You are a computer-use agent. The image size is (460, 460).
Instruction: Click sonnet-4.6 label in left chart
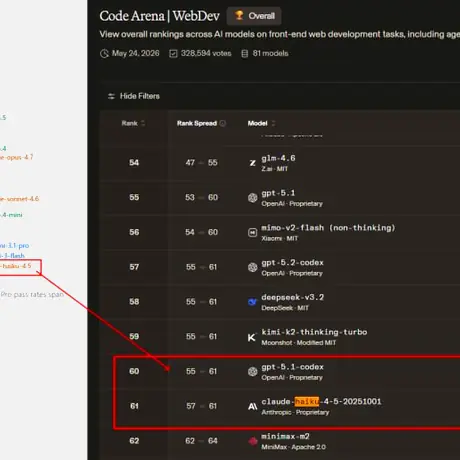coord(19,199)
